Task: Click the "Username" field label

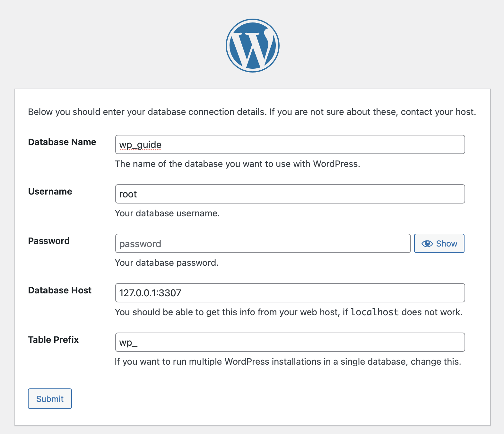Action: [50, 192]
